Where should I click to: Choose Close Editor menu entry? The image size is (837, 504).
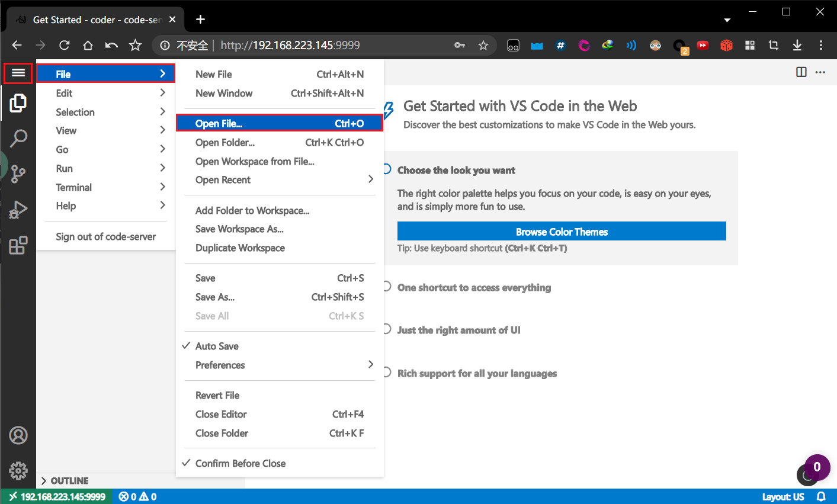[x=280, y=415]
